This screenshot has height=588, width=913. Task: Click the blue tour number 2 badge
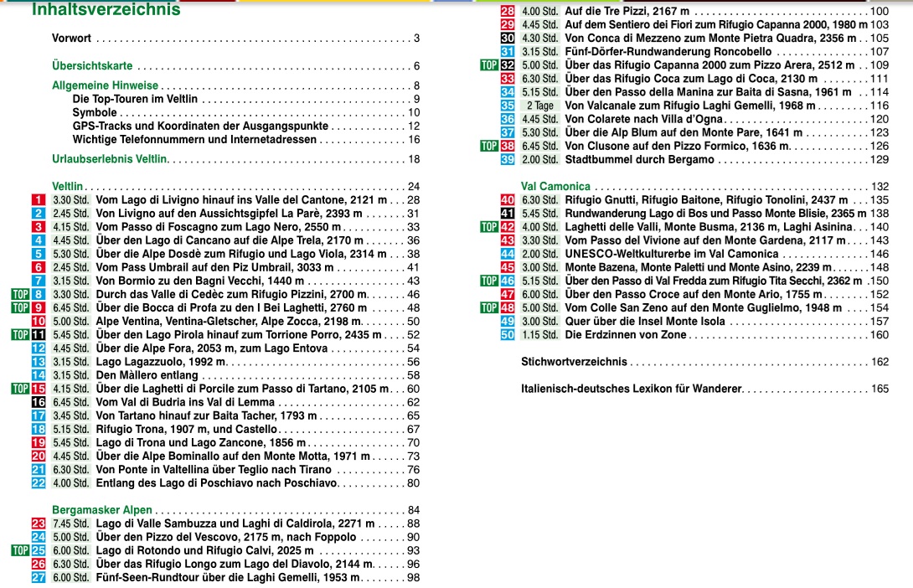39,214
